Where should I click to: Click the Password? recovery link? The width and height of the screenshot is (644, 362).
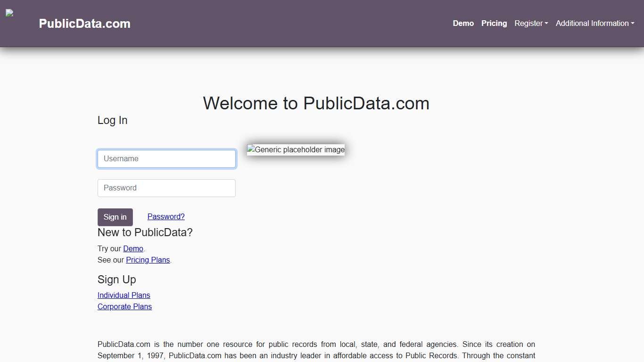pyautogui.click(x=166, y=216)
